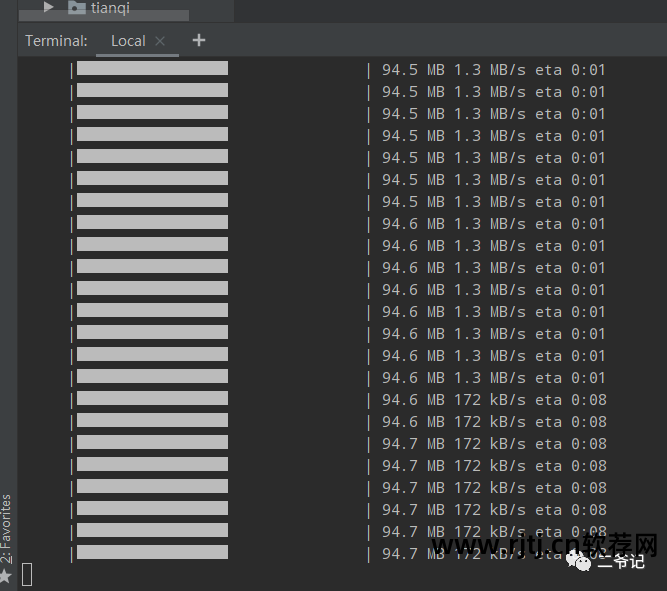667x591 pixels.
Task: Click the project tree horizontal scrollbar
Action: point(103,17)
